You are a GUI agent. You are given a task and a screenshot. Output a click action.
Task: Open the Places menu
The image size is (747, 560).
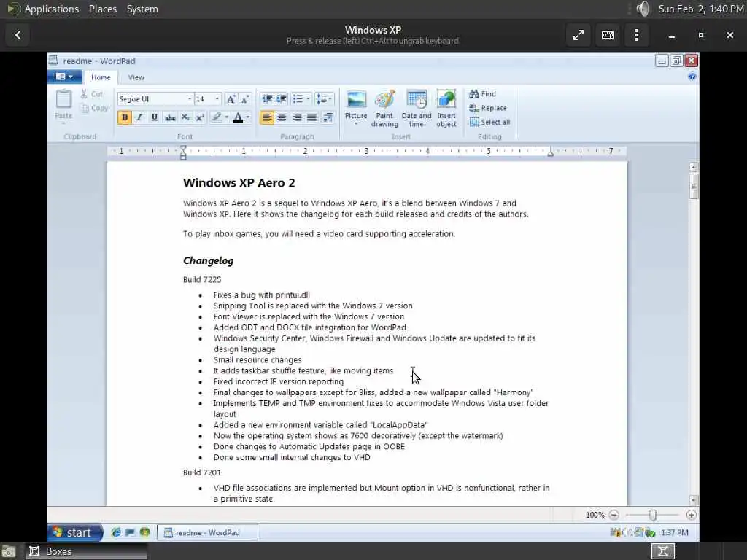(103, 9)
